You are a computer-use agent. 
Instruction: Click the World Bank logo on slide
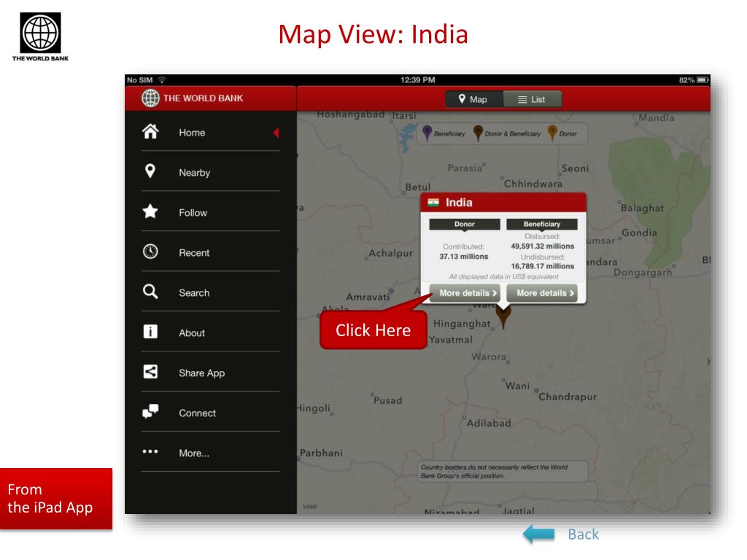pyautogui.click(x=41, y=36)
